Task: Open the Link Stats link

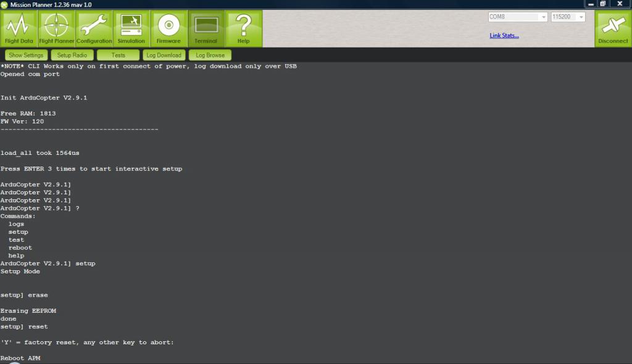Action: click(504, 35)
